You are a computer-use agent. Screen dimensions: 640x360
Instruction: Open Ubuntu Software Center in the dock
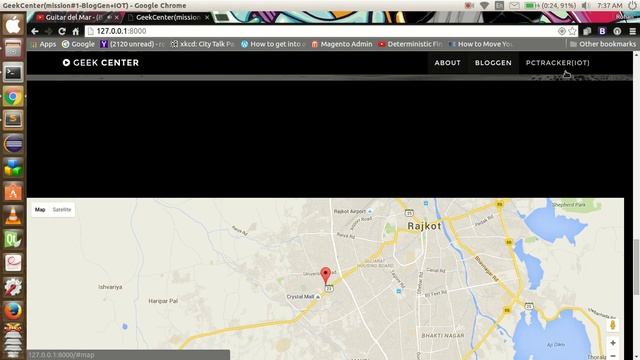click(13, 192)
